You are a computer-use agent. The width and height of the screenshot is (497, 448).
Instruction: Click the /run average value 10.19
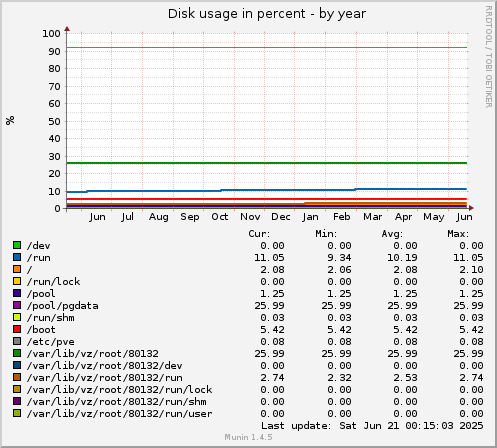402,258
